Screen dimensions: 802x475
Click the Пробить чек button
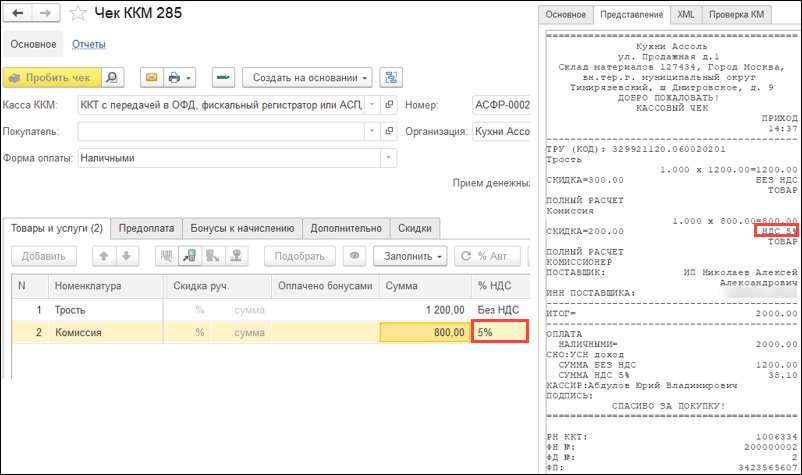click(x=51, y=78)
